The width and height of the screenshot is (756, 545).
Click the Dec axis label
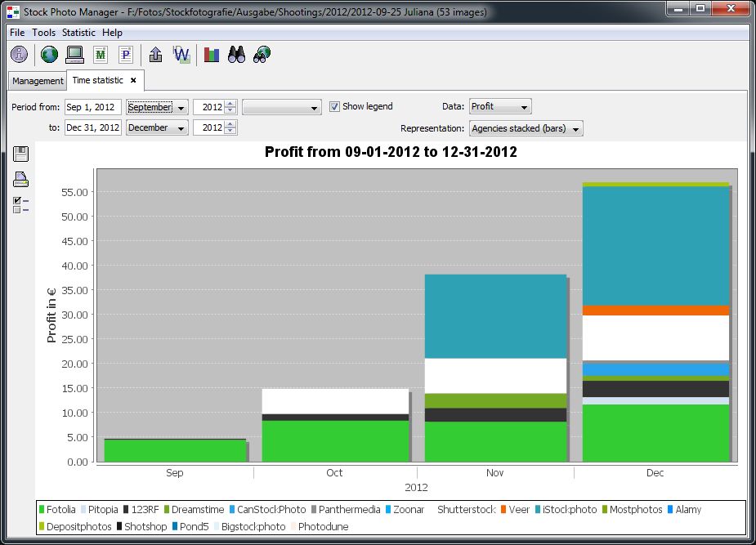coord(655,473)
